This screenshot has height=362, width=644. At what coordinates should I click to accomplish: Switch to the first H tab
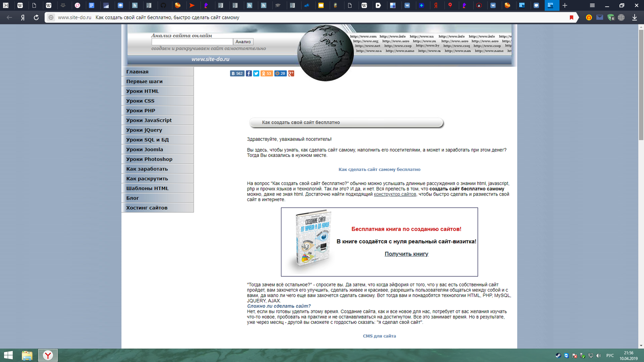(6, 5)
